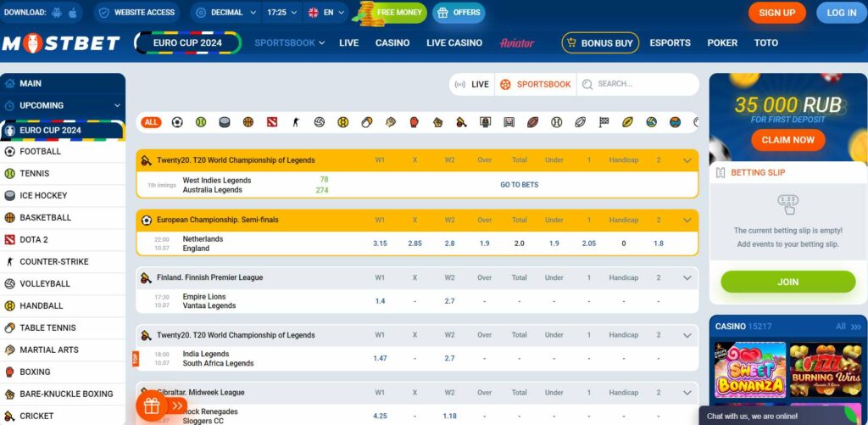The width and height of the screenshot is (868, 425).
Task: Open the All casino games link
Action: click(846, 327)
